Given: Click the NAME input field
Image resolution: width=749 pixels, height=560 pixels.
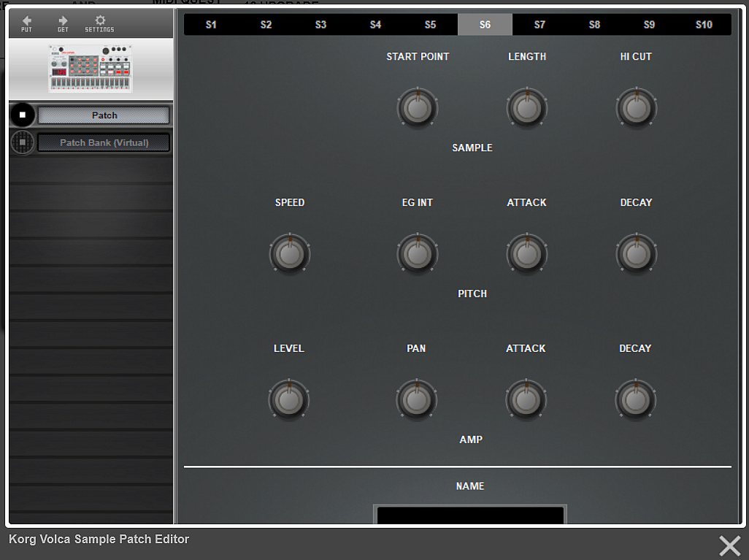Looking at the screenshot, I should 470,515.
